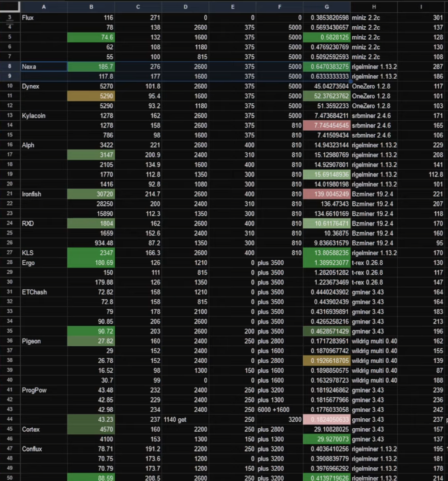Select the yellow 5290 cell
Viewport: 448px width, 481px height.
(91, 96)
